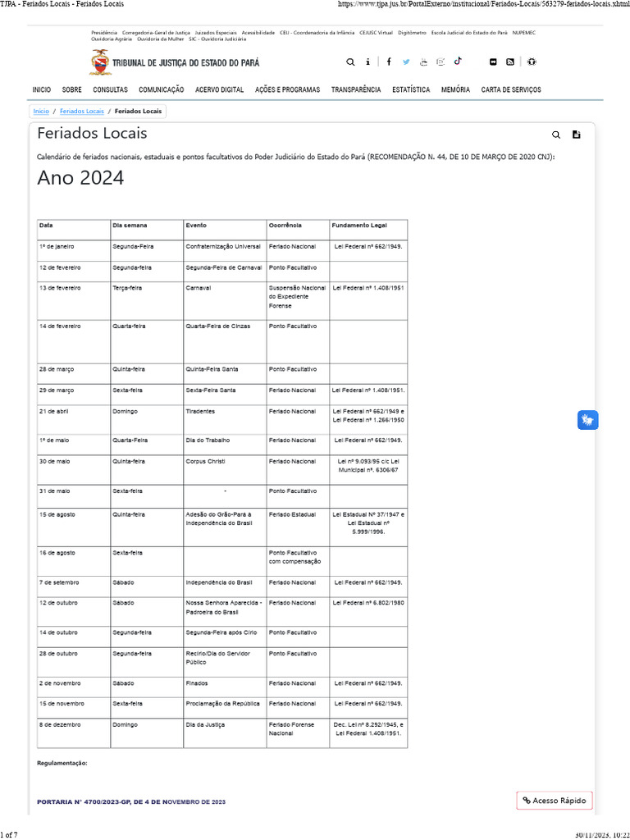Open the Acesso Rápido button
The image size is (630, 840).
pos(555,801)
